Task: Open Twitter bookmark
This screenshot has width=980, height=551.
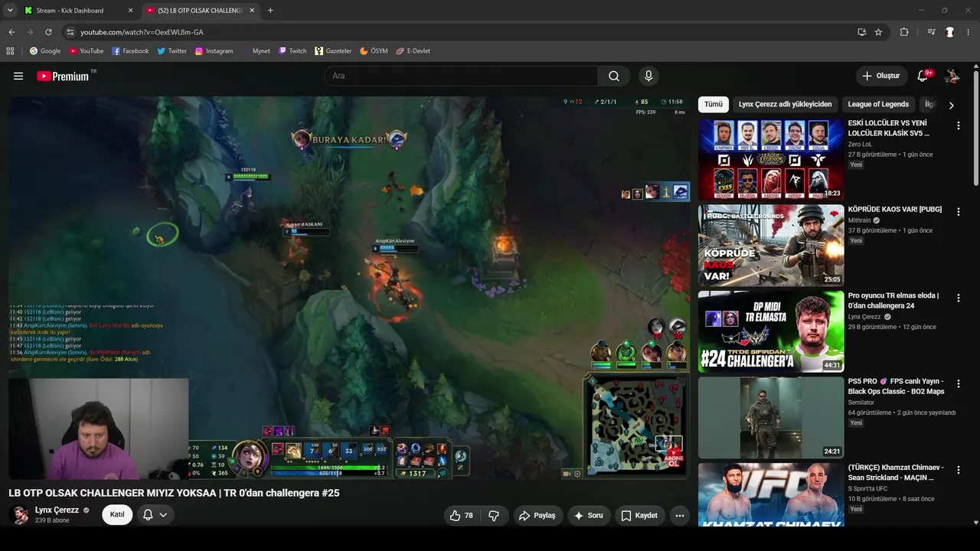Action: (172, 51)
